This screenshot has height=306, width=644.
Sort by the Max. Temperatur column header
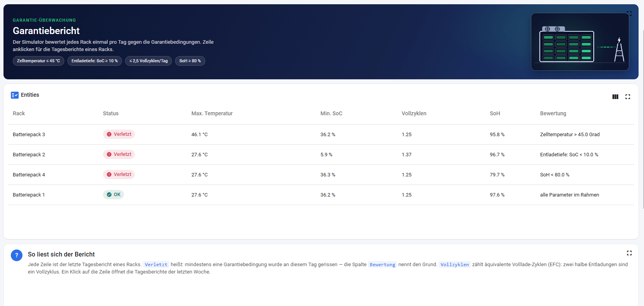coord(212,113)
